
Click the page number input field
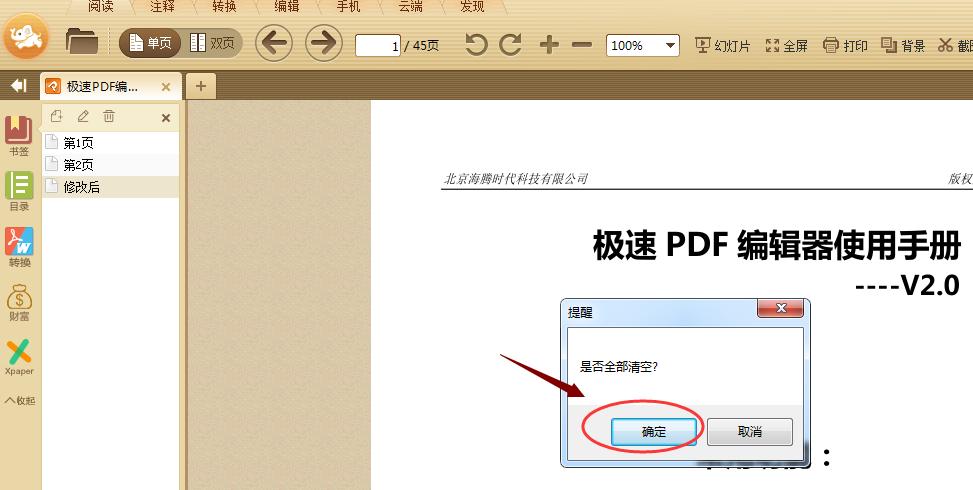(377, 46)
